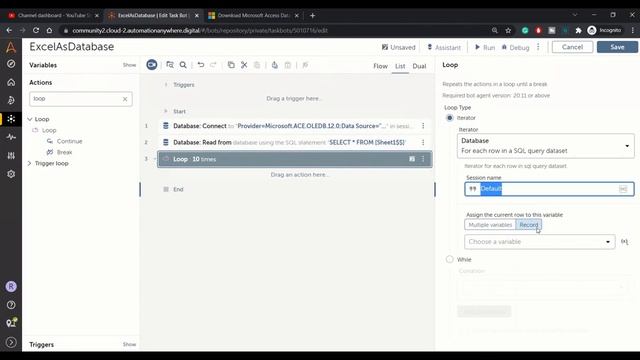Image resolution: width=640 pixels, height=360 pixels.
Task: Open the Assistant
Action: 444,47
